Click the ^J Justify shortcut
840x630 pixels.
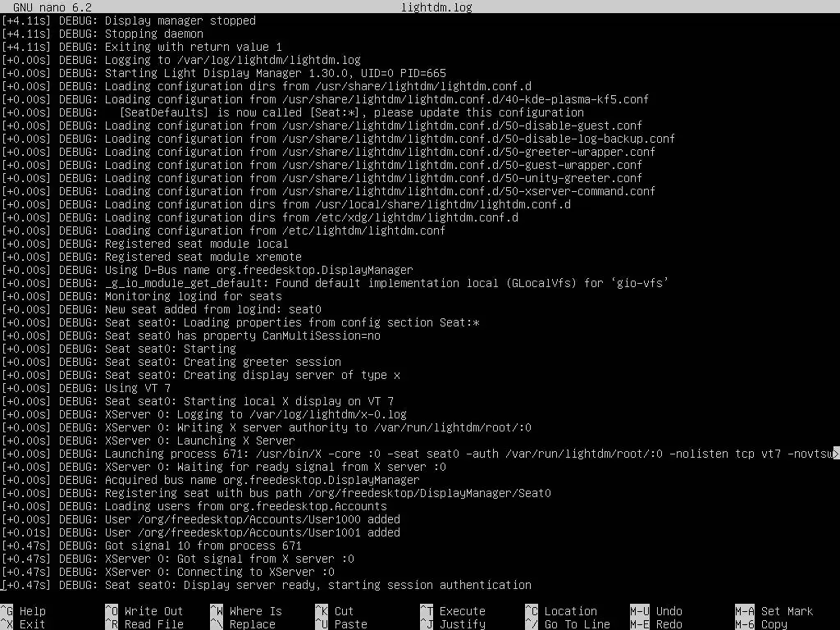[x=453, y=624]
